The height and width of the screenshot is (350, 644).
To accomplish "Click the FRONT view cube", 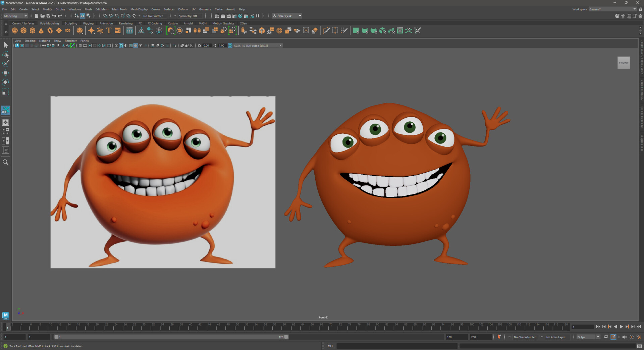I will (624, 63).
